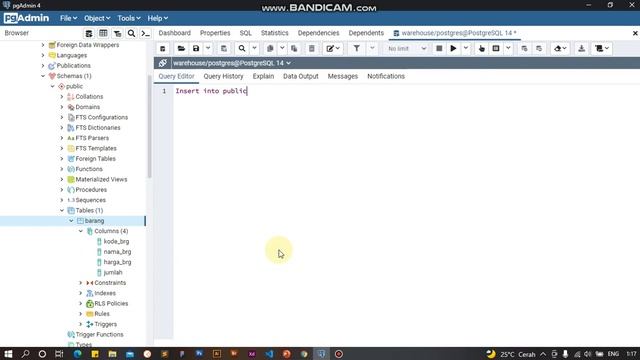Click the Copy icon in the query toolbar
The image size is (640, 360).
tap(270, 49)
